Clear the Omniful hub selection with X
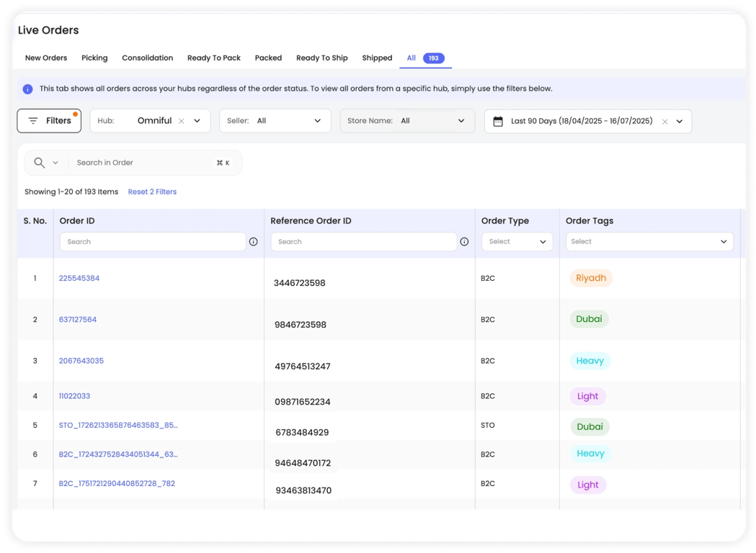The width and height of the screenshot is (756, 553). point(182,121)
